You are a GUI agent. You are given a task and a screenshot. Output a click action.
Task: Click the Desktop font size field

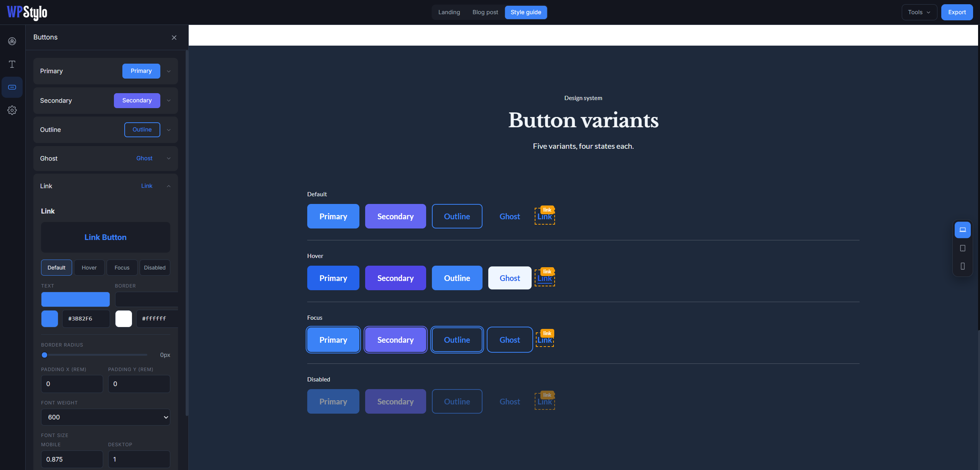click(x=139, y=459)
